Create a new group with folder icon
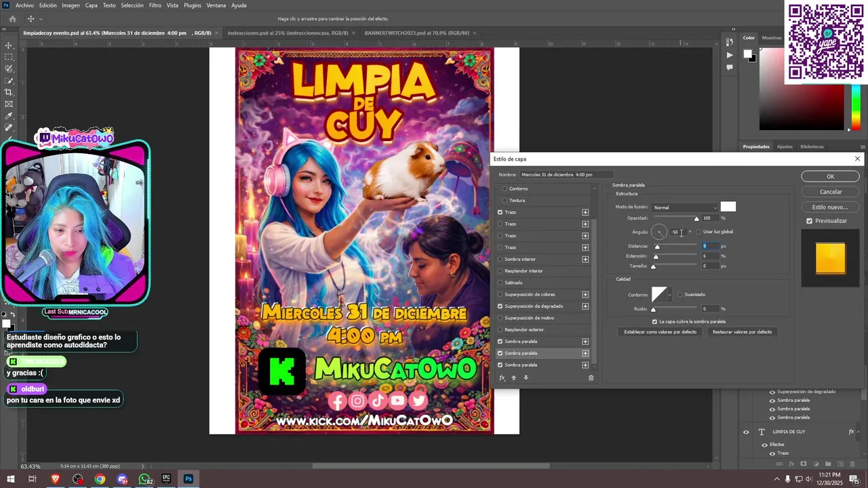The width and height of the screenshot is (868, 488). point(828,464)
